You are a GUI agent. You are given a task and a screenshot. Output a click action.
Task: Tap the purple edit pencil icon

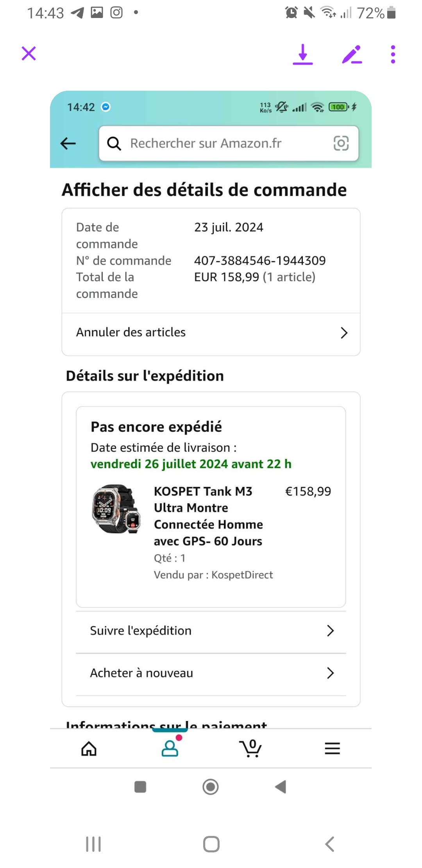click(x=352, y=54)
